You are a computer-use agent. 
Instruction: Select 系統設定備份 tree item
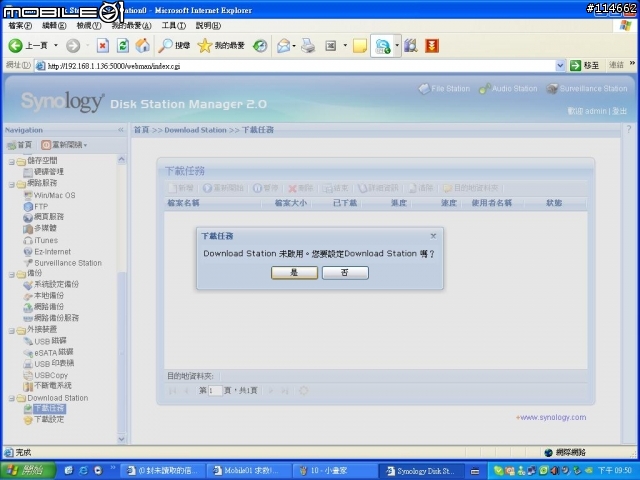point(51,284)
